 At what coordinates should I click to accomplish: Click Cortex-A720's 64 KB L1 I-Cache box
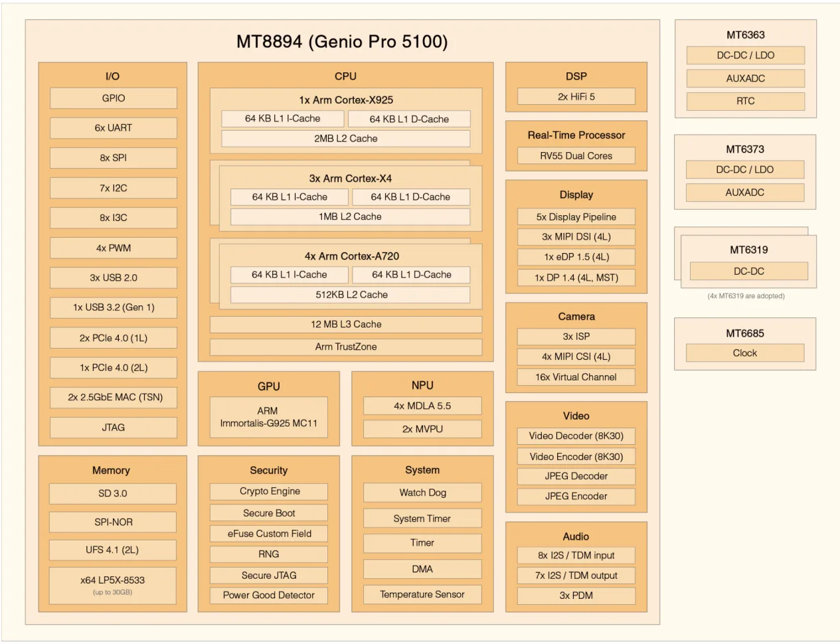(x=290, y=274)
